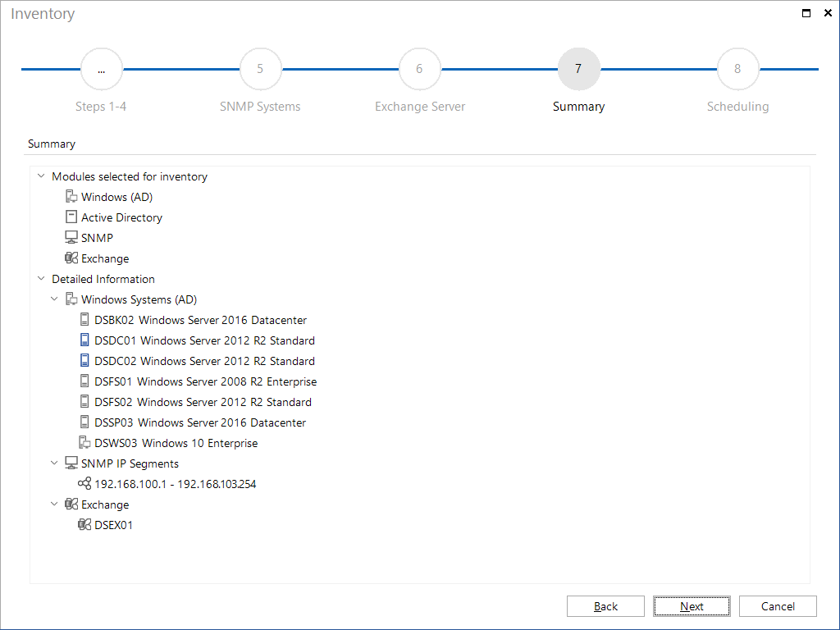The width and height of the screenshot is (840, 630).
Task: Maximize the Inventory window
Action: pos(806,13)
